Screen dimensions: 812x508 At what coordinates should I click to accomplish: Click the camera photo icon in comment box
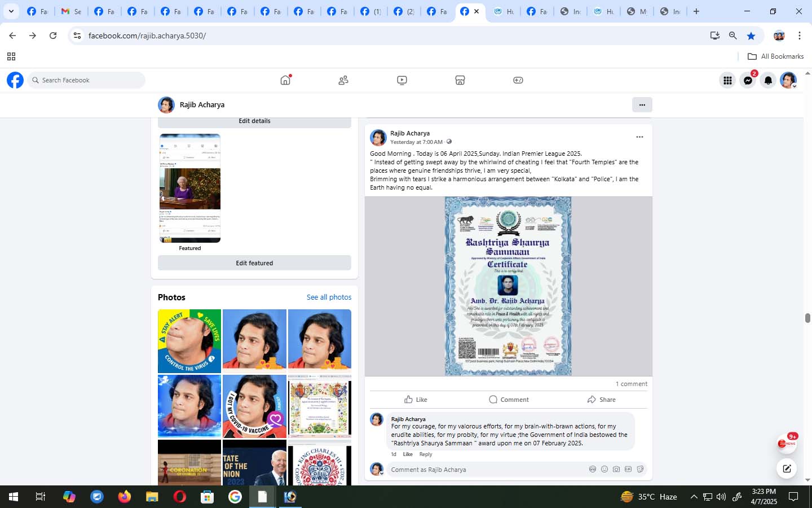tap(616, 469)
